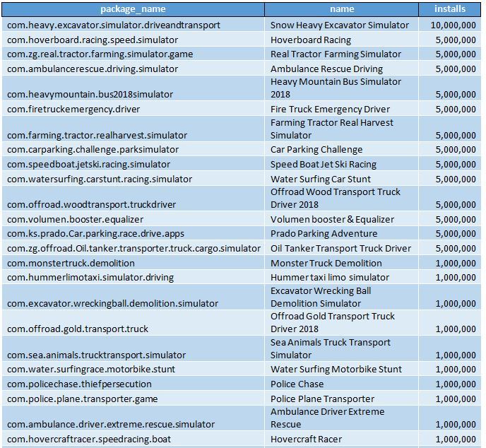486x448 pixels.
Task: Select Excavator Wrecking Ball Demolition Simulator cell
Action: [x=342, y=297]
